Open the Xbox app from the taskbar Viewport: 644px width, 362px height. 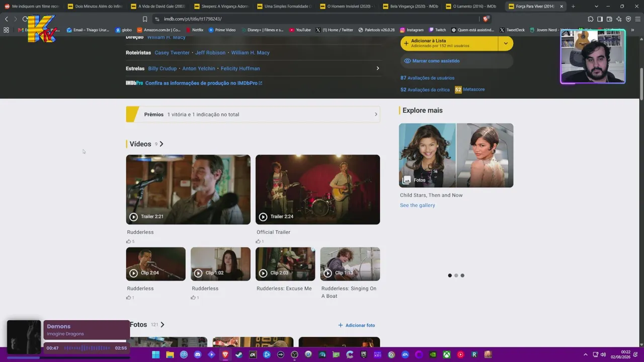[x=446, y=354]
